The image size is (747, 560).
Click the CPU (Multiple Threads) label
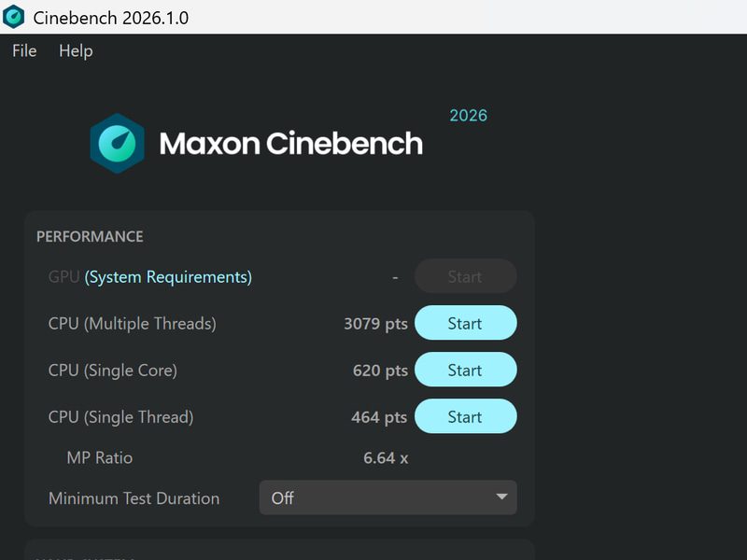tap(132, 324)
